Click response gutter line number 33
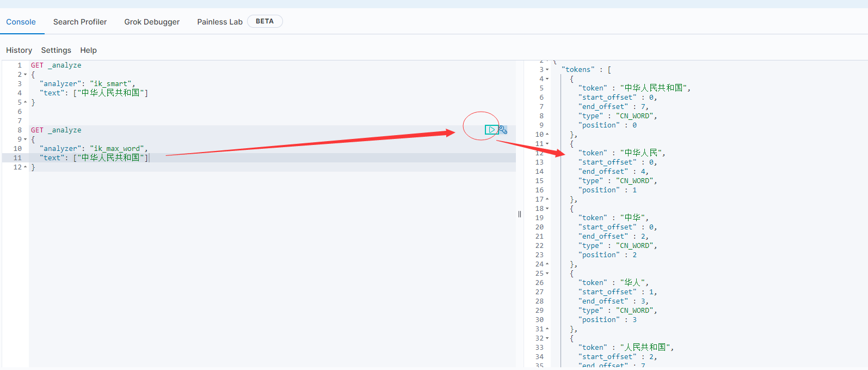 click(539, 348)
